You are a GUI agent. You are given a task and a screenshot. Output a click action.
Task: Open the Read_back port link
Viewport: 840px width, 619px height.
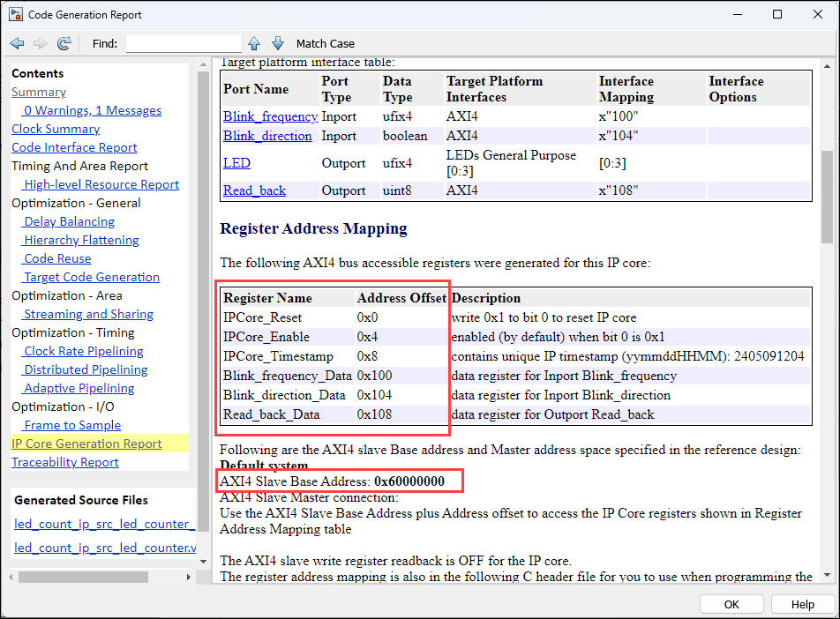click(254, 190)
